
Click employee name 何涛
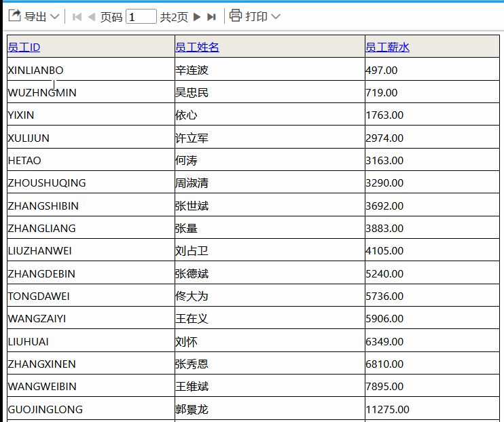[x=186, y=160]
